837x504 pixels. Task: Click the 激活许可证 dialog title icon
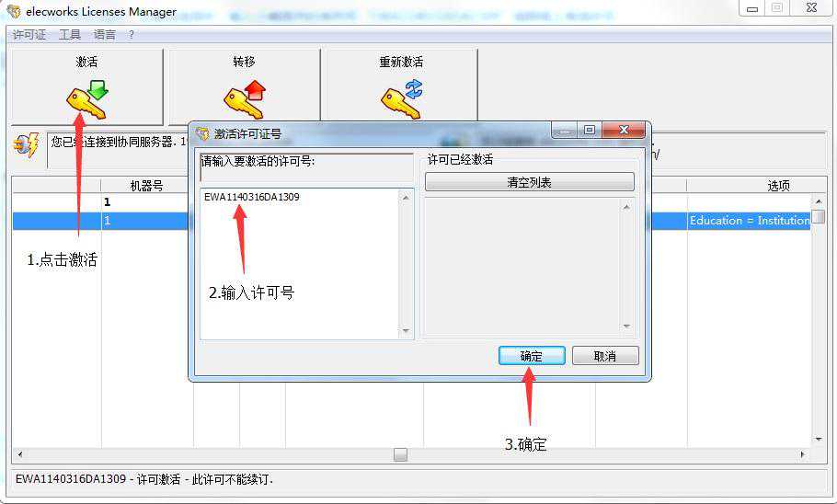pos(202,133)
